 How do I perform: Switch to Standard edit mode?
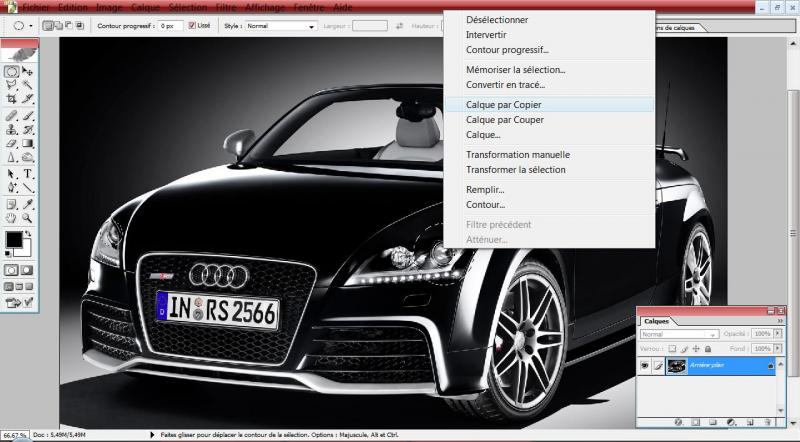11,270
